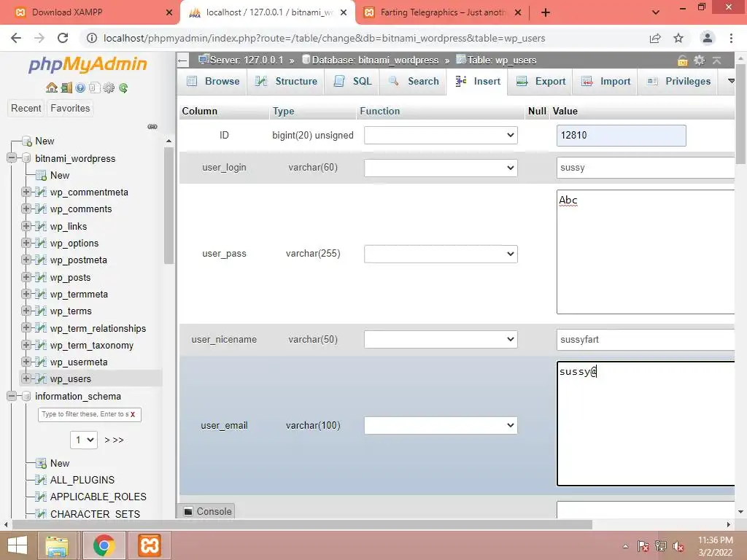Image resolution: width=747 pixels, height=560 pixels.
Task: Open the user_email function dropdown
Action: click(441, 425)
